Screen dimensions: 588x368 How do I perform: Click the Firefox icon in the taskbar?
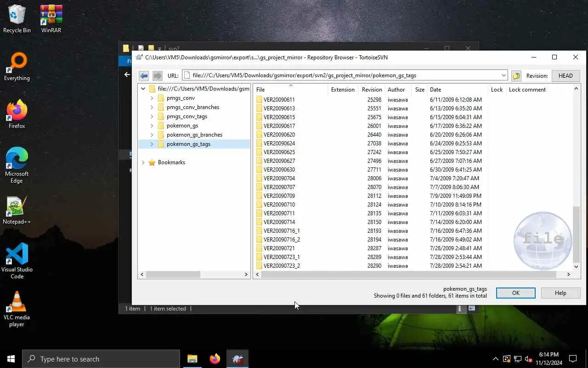pos(215,359)
